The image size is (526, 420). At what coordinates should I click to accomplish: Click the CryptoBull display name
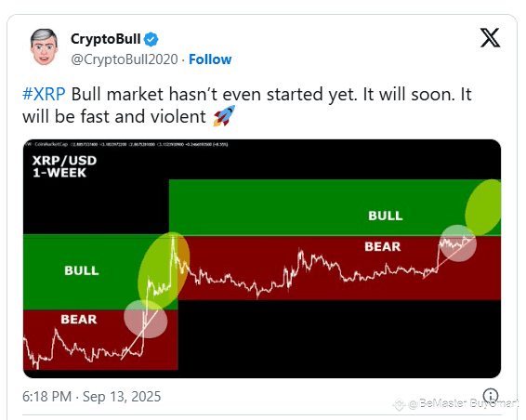[105, 39]
